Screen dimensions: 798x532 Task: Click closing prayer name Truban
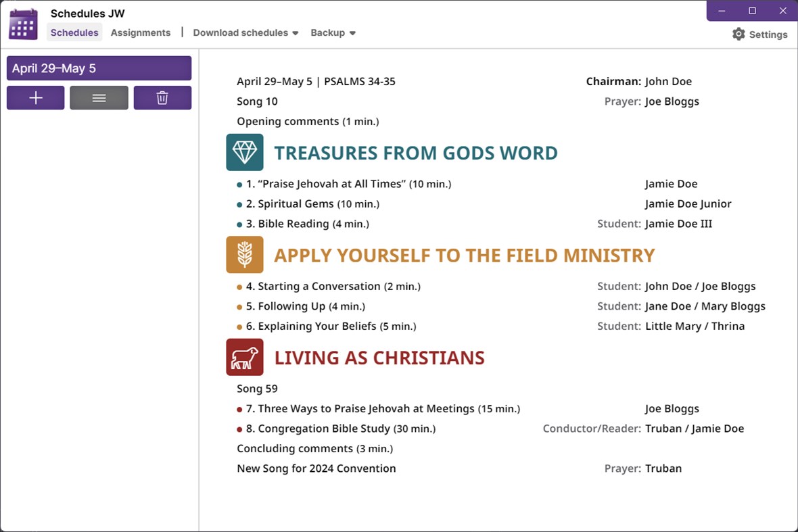point(663,468)
